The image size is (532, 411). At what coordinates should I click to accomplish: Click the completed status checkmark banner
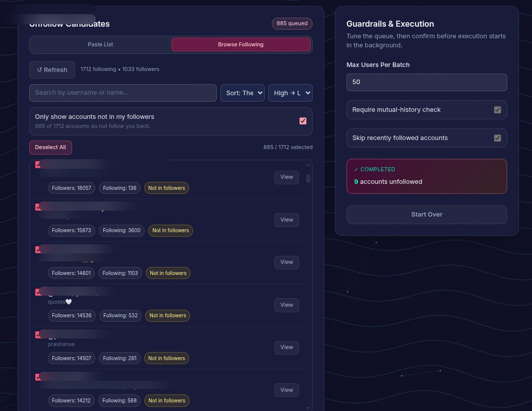(426, 176)
